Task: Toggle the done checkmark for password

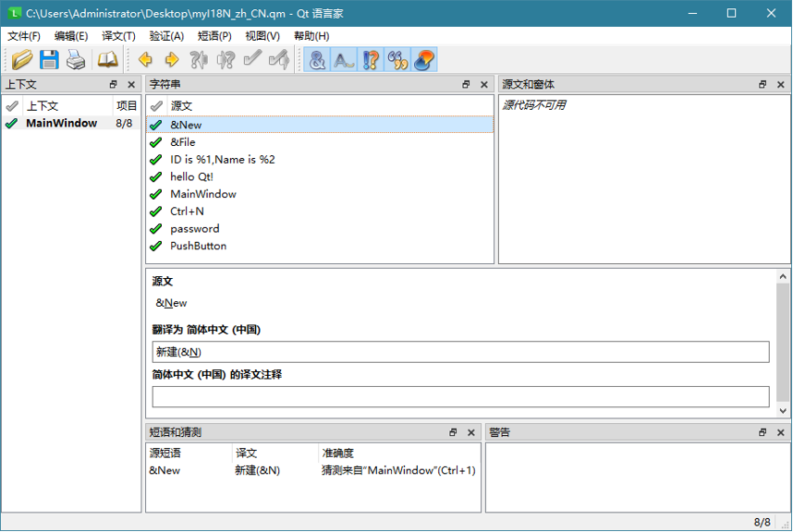Action: click(x=156, y=229)
